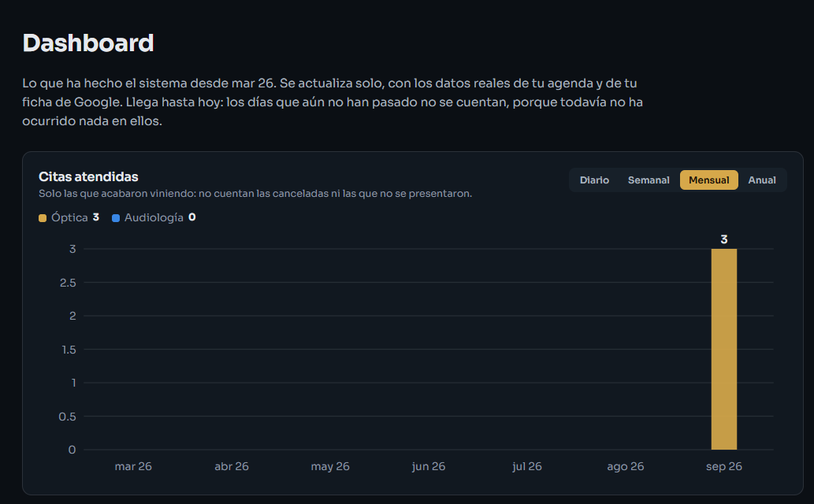Viewport: 814px width, 504px height.
Task: Click the may 26 axis label
Action: tap(330, 467)
